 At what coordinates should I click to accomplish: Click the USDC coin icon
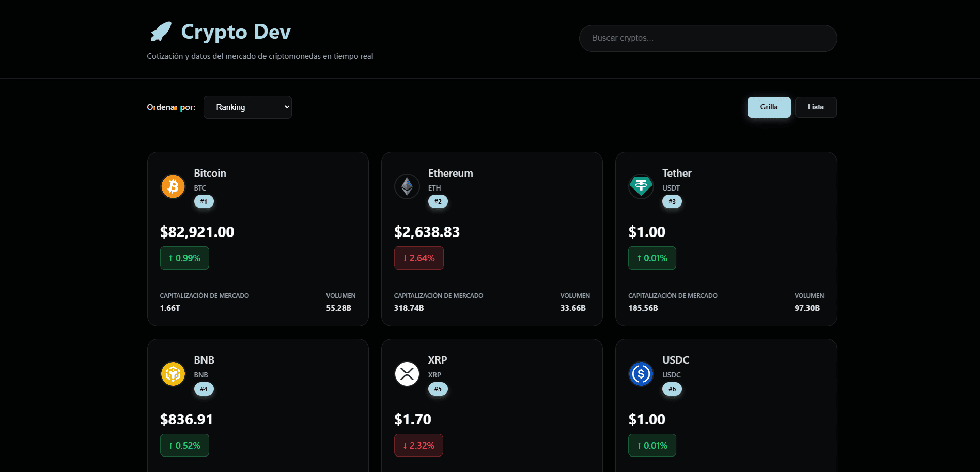641,373
